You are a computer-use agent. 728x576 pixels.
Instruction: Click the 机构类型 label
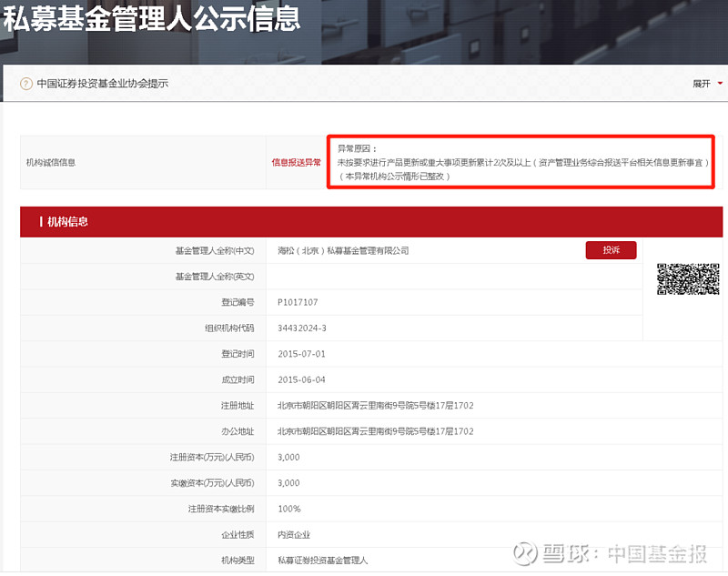coord(238,561)
